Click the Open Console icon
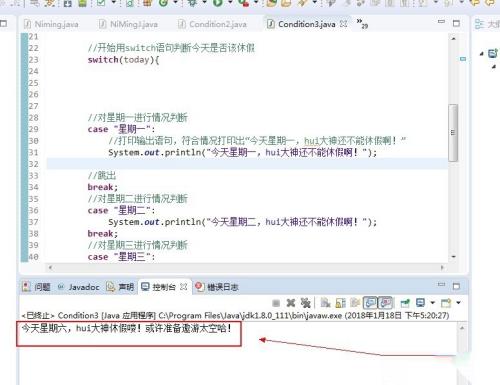500x385 pixels. coord(446,303)
